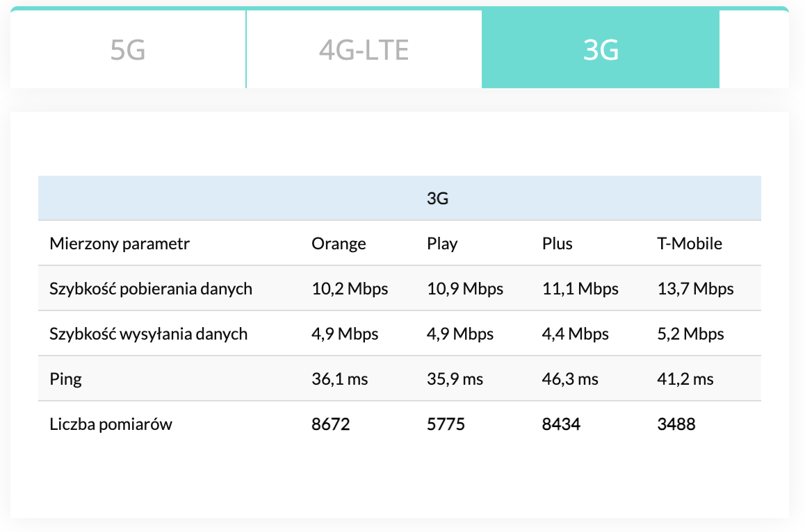
Task: Click the Mierzony parametr header cell
Action: (120, 244)
